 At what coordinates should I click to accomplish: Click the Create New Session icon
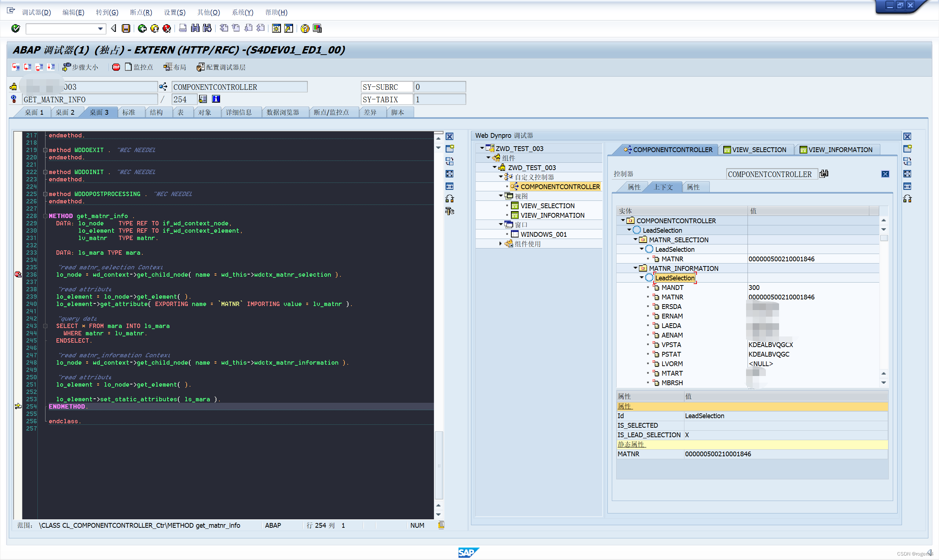pyautogui.click(x=276, y=28)
